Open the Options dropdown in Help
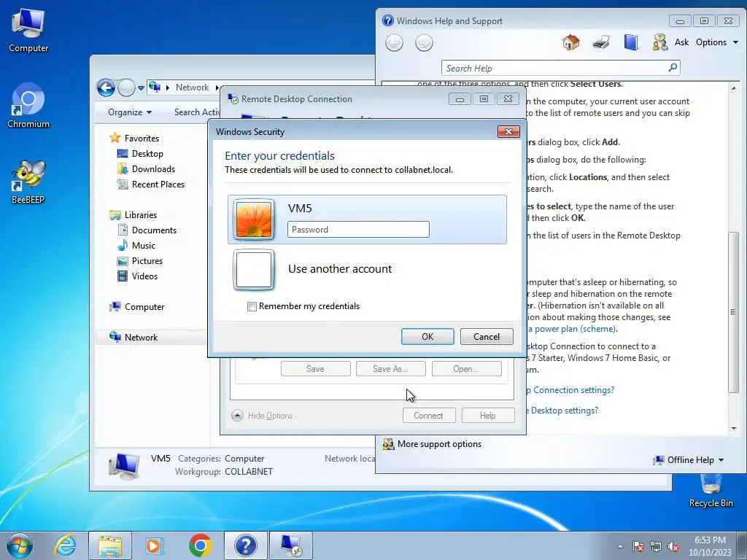 717,42
